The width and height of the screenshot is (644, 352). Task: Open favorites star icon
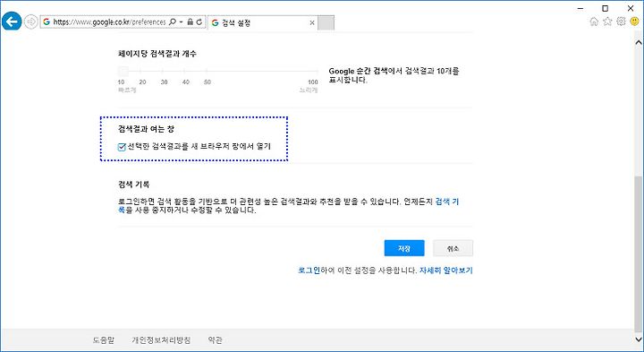[x=607, y=21]
